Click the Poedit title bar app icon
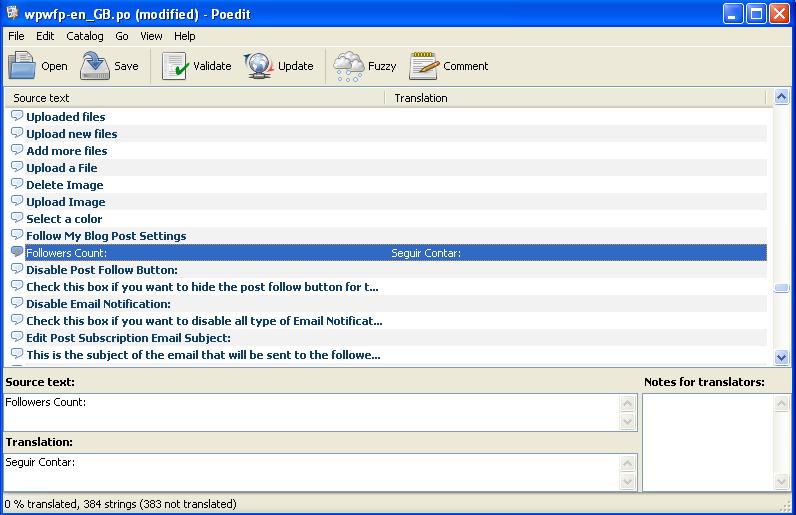Screen dimensions: 796x515 [x=12, y=14]
